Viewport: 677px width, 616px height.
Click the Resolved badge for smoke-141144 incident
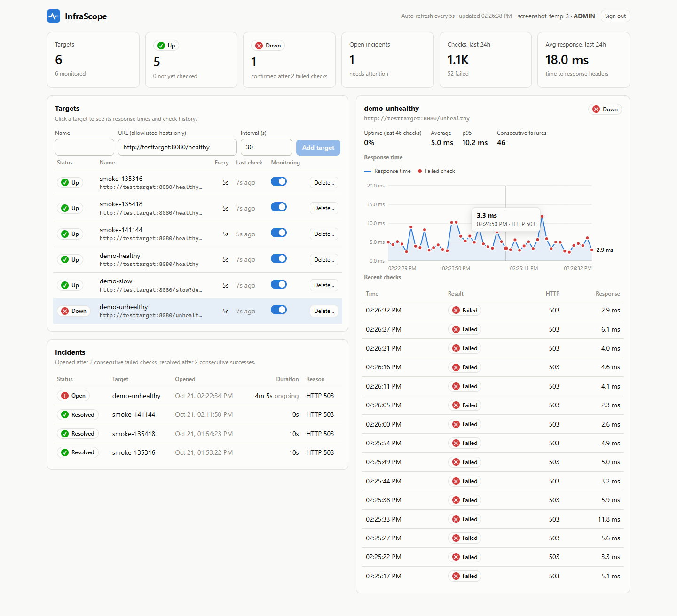(78, 415)
